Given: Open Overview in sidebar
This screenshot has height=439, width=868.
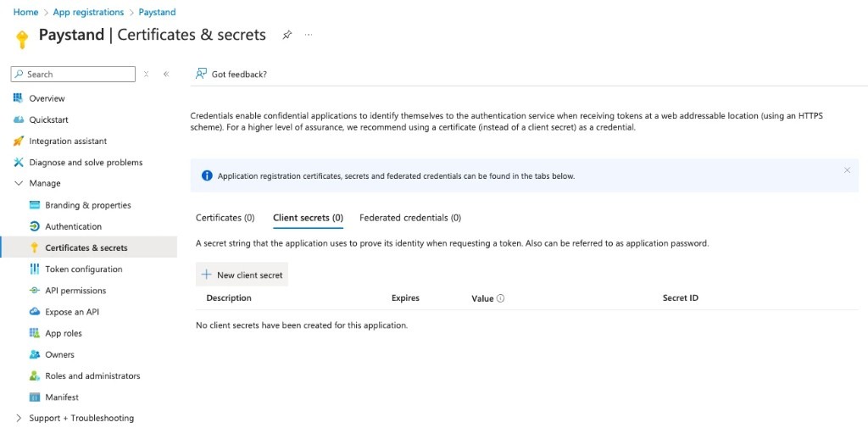Looking at the screenshot, I should (x=47, y=98).
